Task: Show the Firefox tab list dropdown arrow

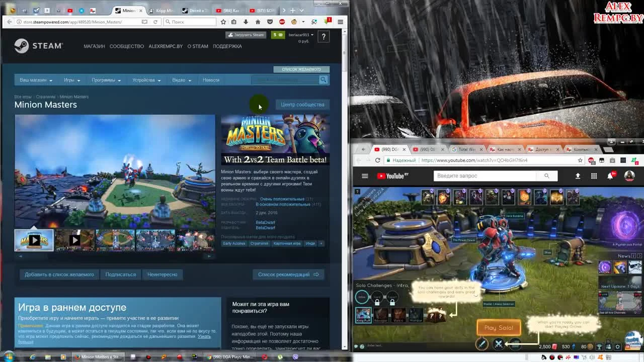Action: click(301, 11)
